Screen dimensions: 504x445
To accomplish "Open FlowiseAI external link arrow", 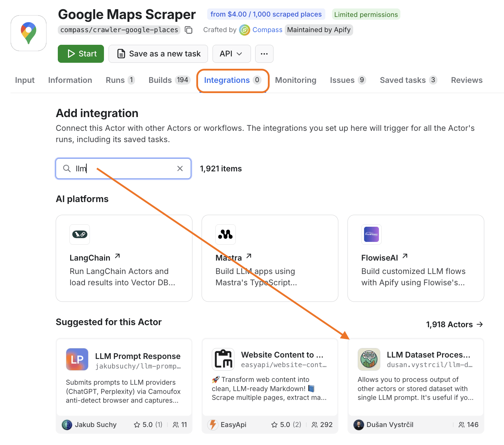I will pos(405,256).
